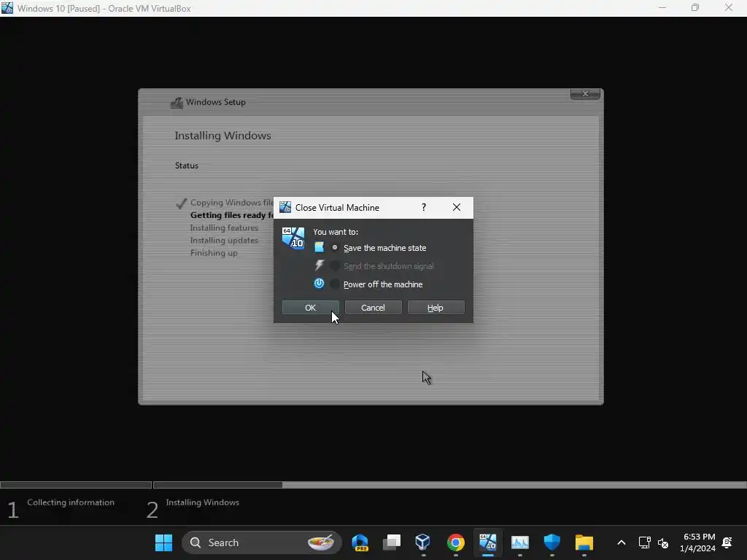Select the disabled Send the shutdown signal radio
The image size is (747, 560).
[x=335, y=265]
